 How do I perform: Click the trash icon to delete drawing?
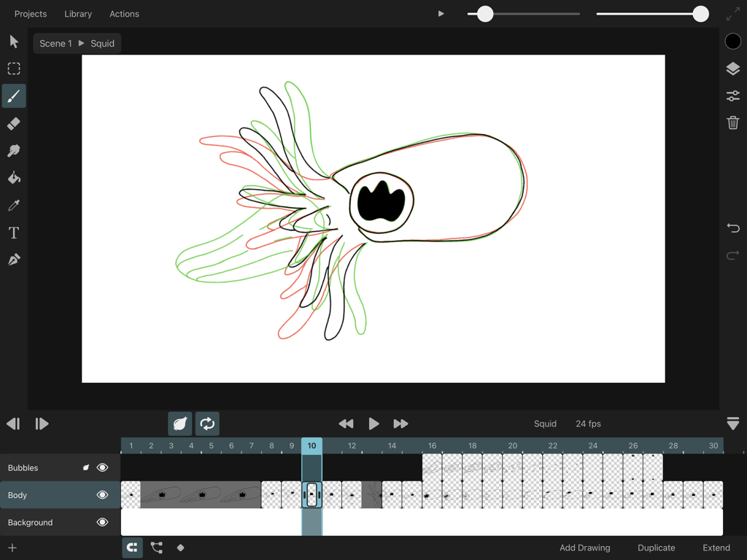pos(732,122)
